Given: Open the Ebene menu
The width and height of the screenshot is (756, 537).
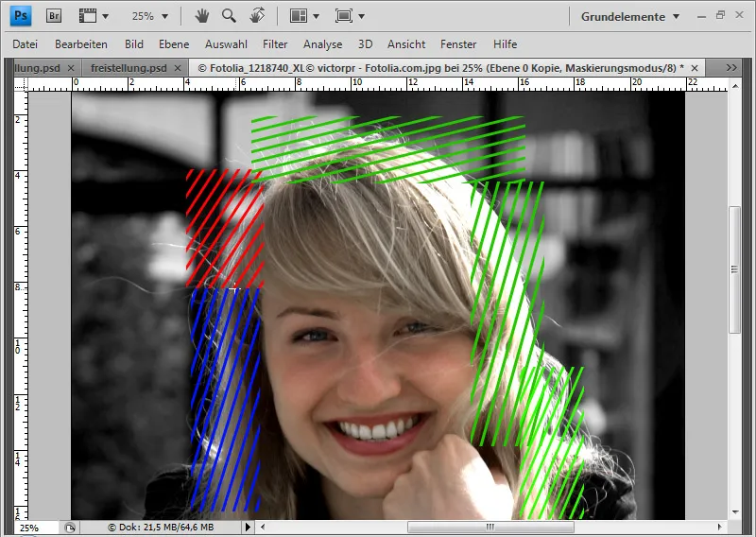Looking at the screenshot, I should coord(174,44).
